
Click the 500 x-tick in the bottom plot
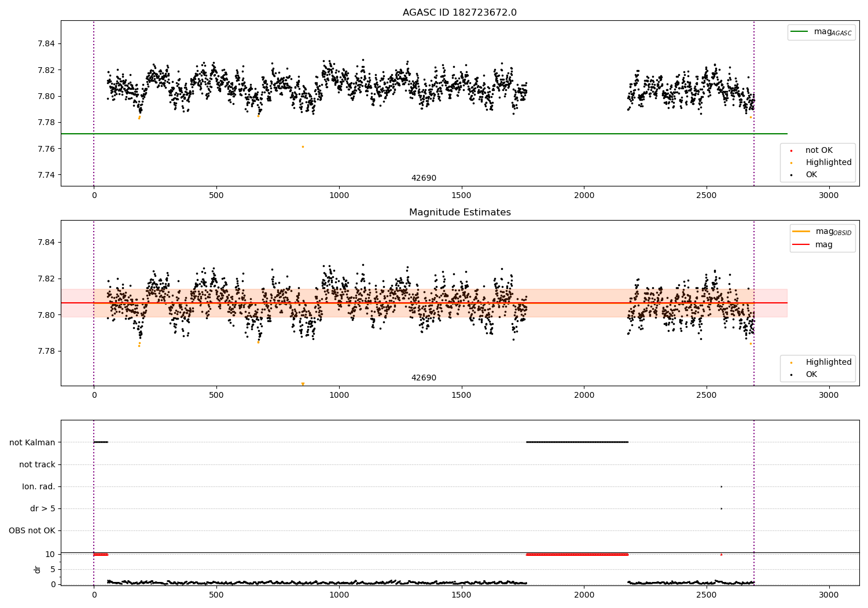point(216,595)
